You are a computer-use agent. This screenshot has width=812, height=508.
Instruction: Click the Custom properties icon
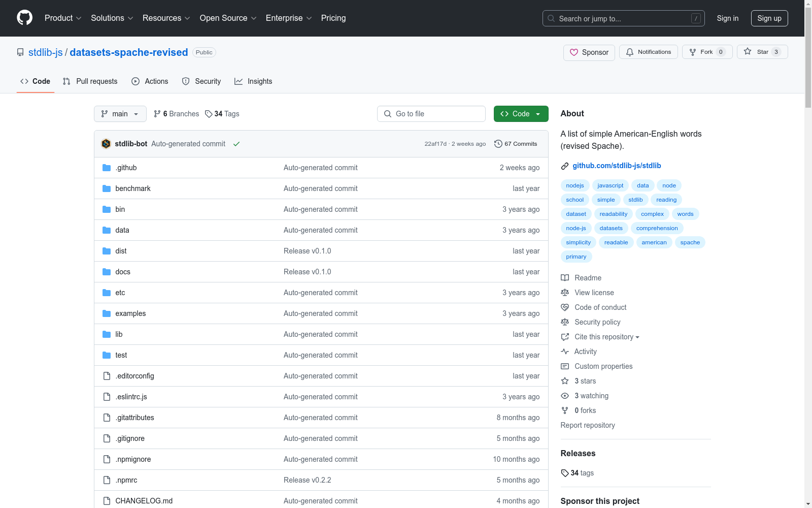pyautogui.click(x=565, y=366)
